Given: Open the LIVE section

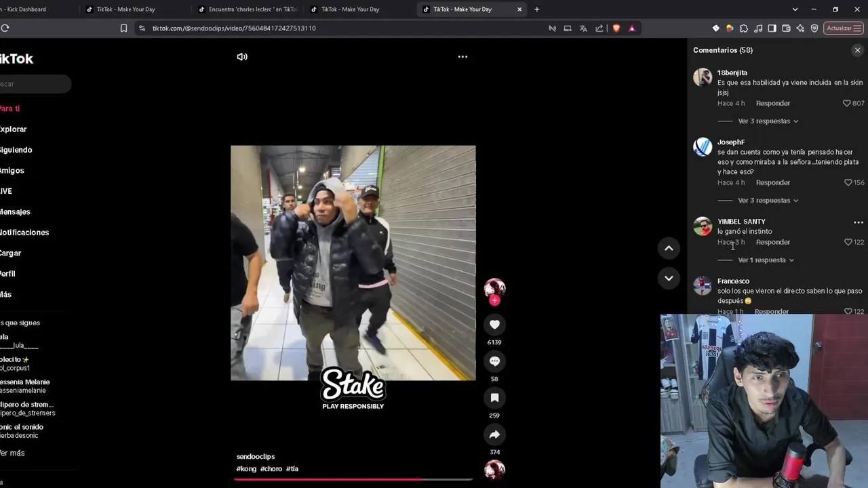Looking at the screenshot, I should click(x=6, y=191).
